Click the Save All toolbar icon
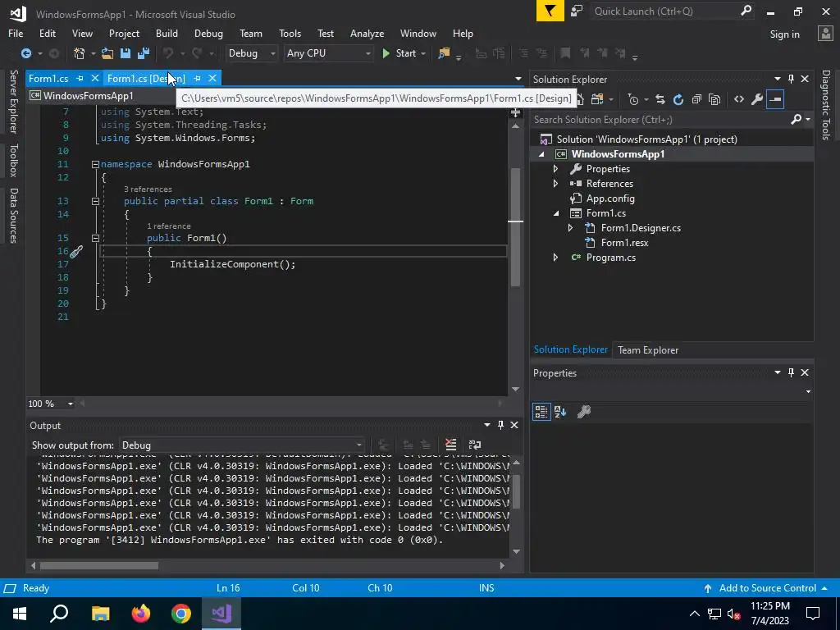 click(x=144, y=53)
